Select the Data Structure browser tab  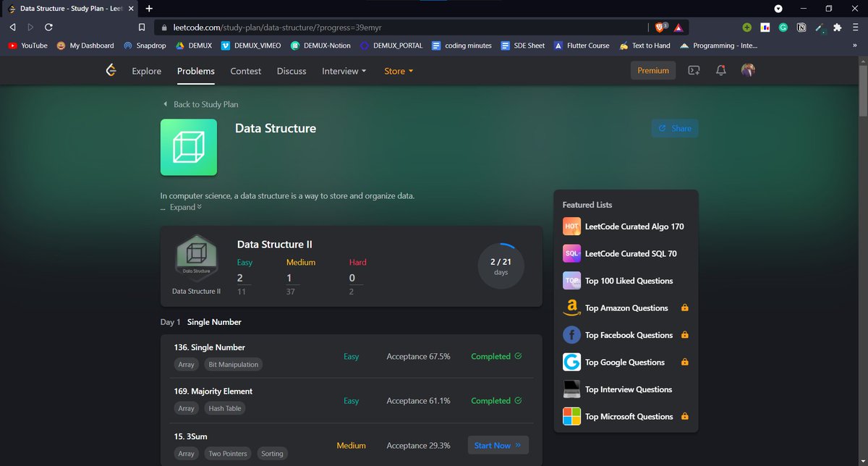[x=70, y=9]
